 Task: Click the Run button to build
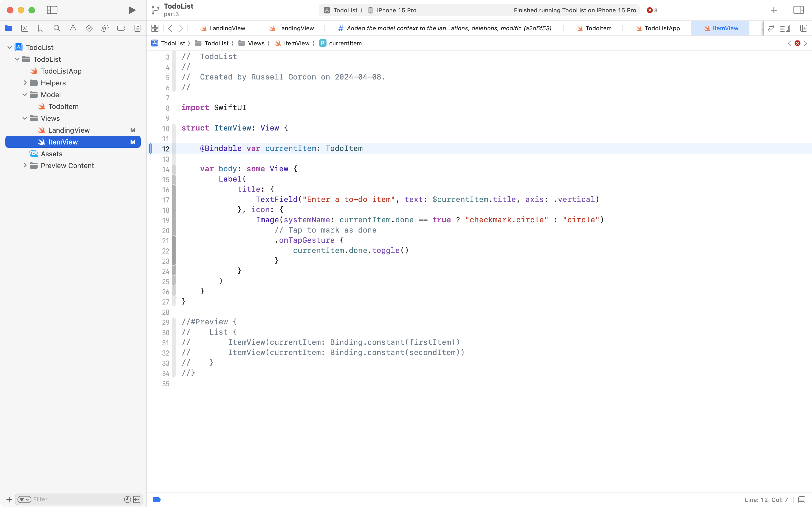pos(131,10)
